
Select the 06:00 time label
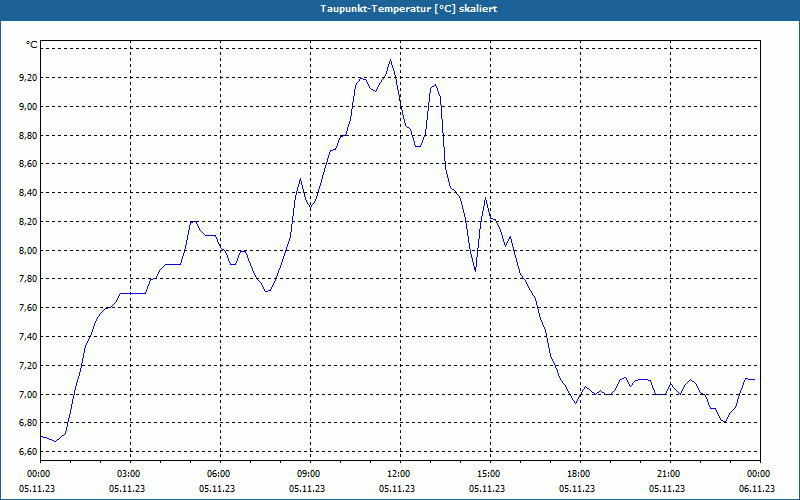click(218, 474)
